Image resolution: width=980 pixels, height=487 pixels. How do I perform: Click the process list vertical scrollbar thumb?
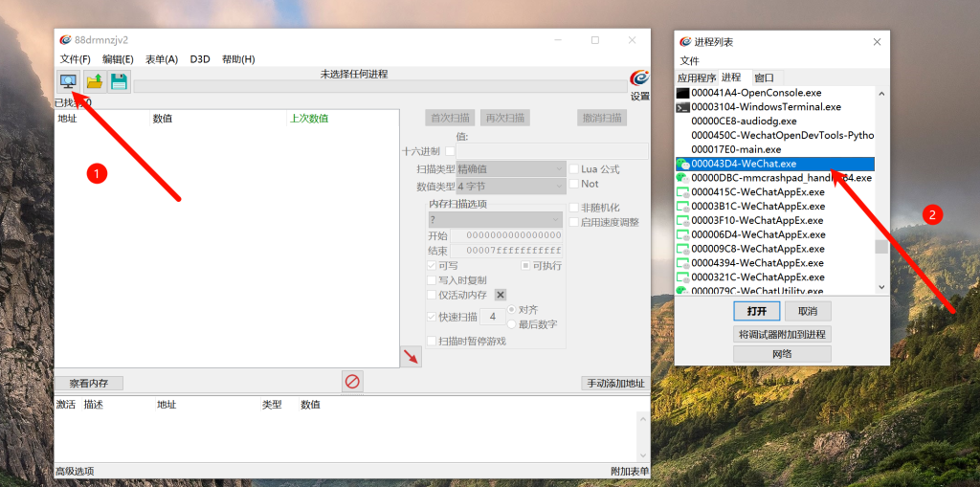[881, 247]
